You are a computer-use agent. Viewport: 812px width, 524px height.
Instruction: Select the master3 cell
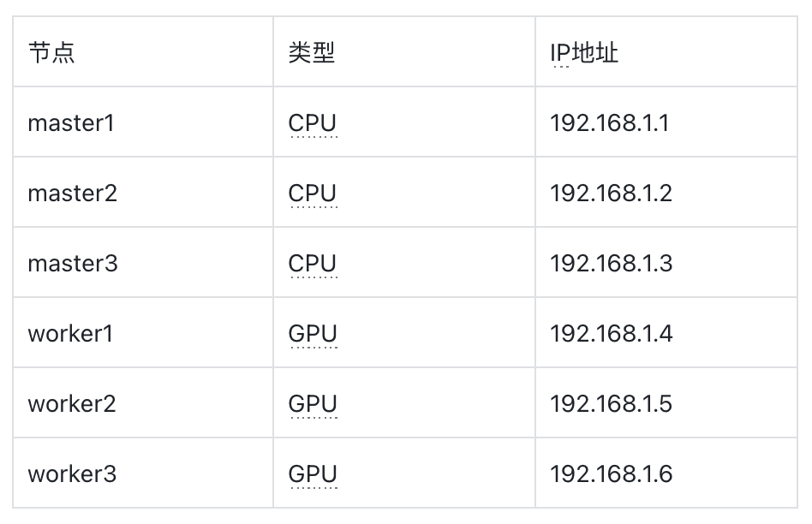[143, 263]
